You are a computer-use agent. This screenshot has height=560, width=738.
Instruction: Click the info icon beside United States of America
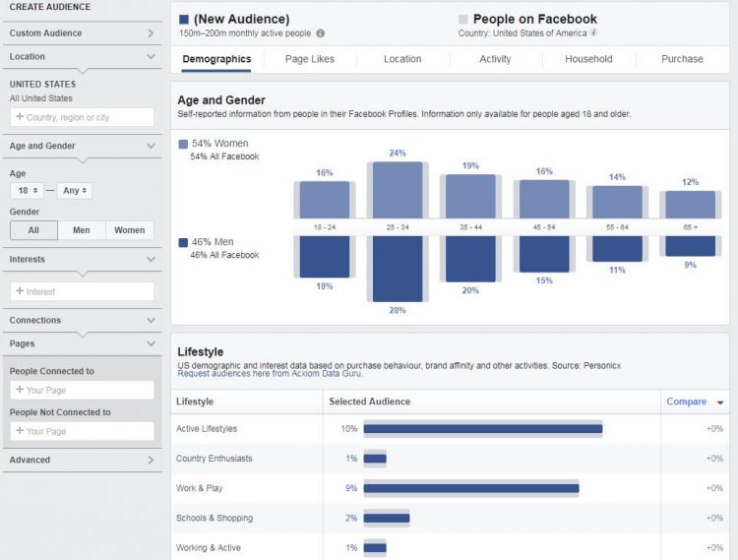pyautogui.click(x=594, y=32)
